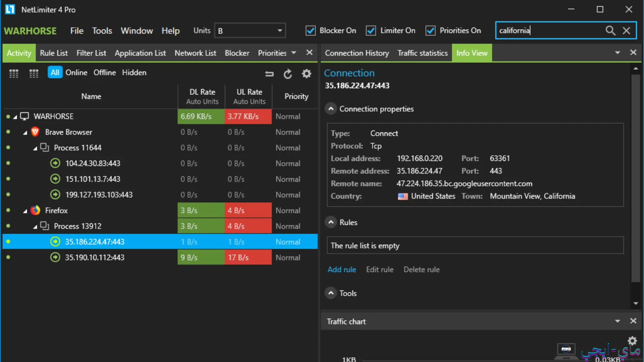Toggle the Limiter On checkbox

point(371,31)
